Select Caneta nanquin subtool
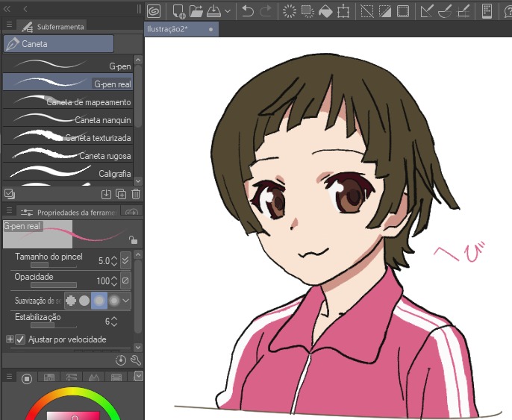The image size is (512, 420). tap(68, 118)
